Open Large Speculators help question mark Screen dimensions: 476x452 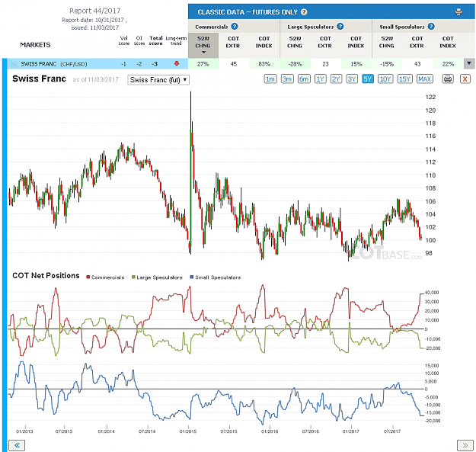point(340,27)
